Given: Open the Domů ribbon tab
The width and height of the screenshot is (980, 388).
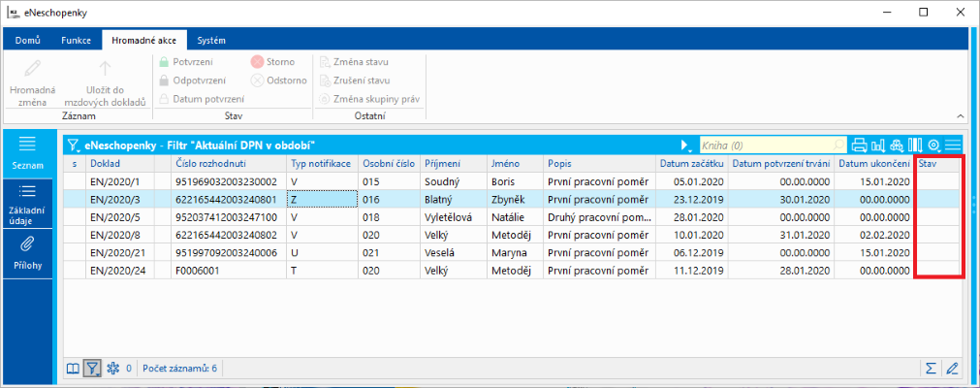Looking at the screenshot, I should 27,40.
